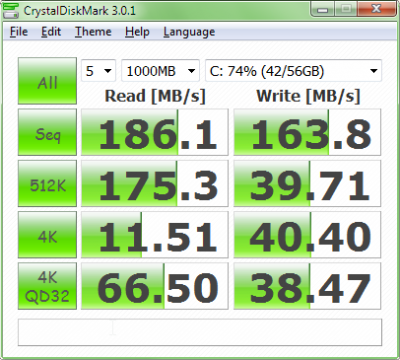Select the 512K write value 39.71
400x360 pixels.
click(x=307, y=184)
